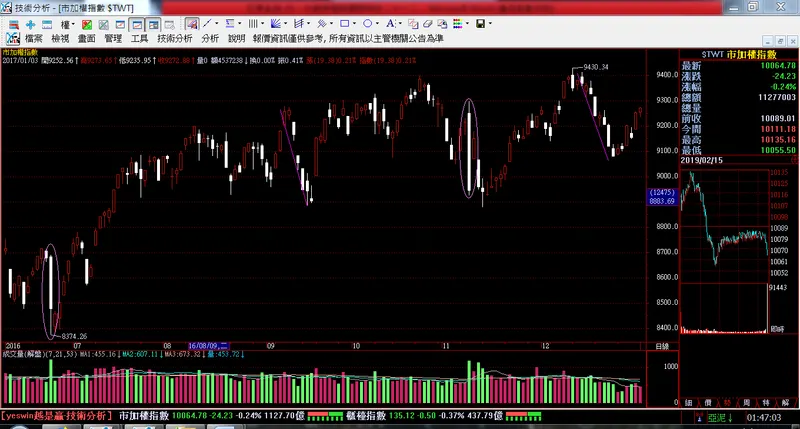Select the rectangle drawing tool
800x429 pixels.
click(344, 23)
